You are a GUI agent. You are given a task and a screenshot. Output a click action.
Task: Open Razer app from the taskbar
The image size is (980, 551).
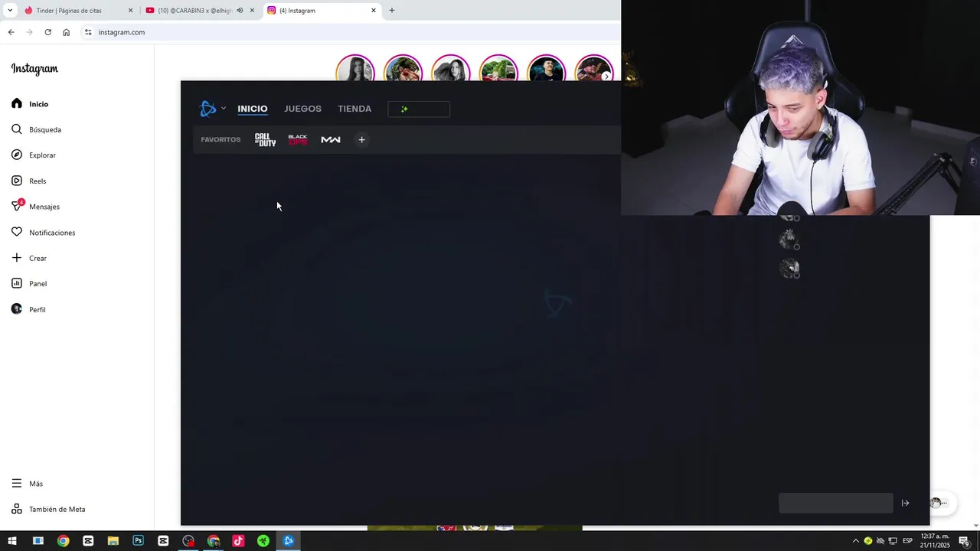click(x=263, y=541)
